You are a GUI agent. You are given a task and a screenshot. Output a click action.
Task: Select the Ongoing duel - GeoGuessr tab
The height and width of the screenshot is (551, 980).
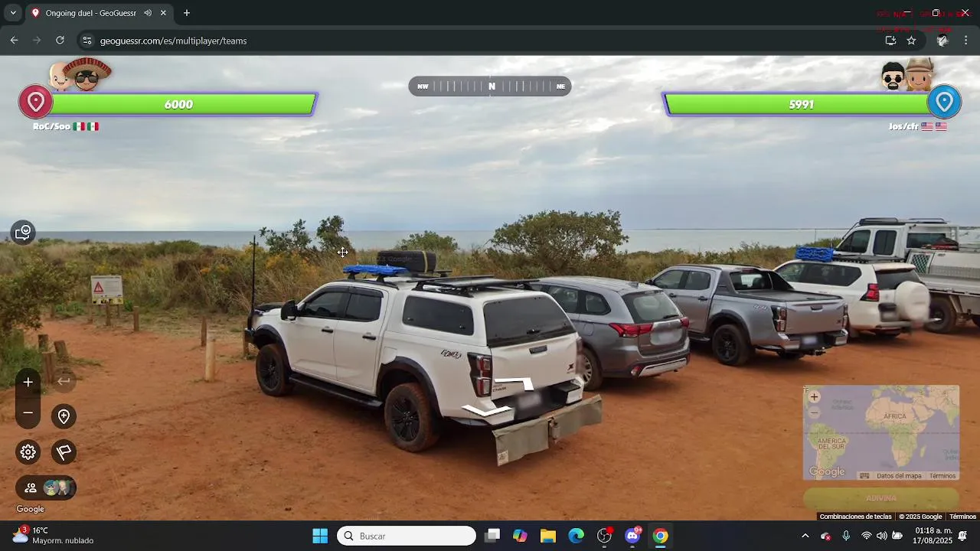tap(99, 13)
